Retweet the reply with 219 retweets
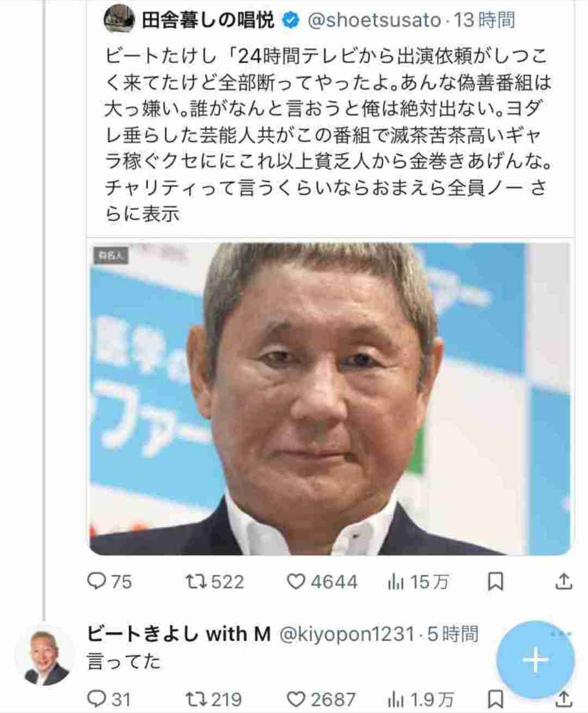This screenshot has height=713, width=588. 213,699
